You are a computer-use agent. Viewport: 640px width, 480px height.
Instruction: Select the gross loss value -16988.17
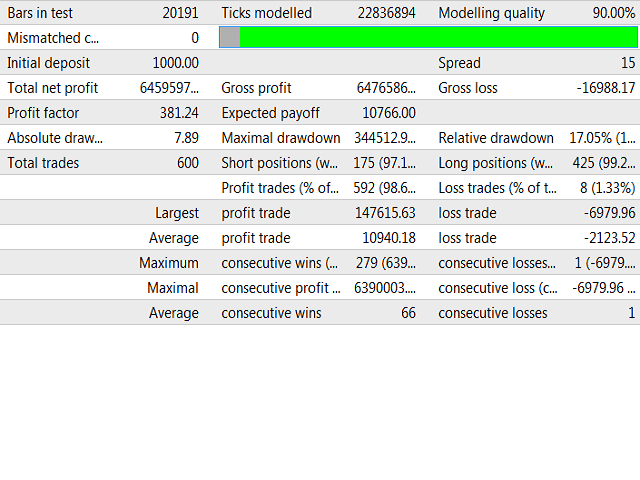[x=606, y=88]
